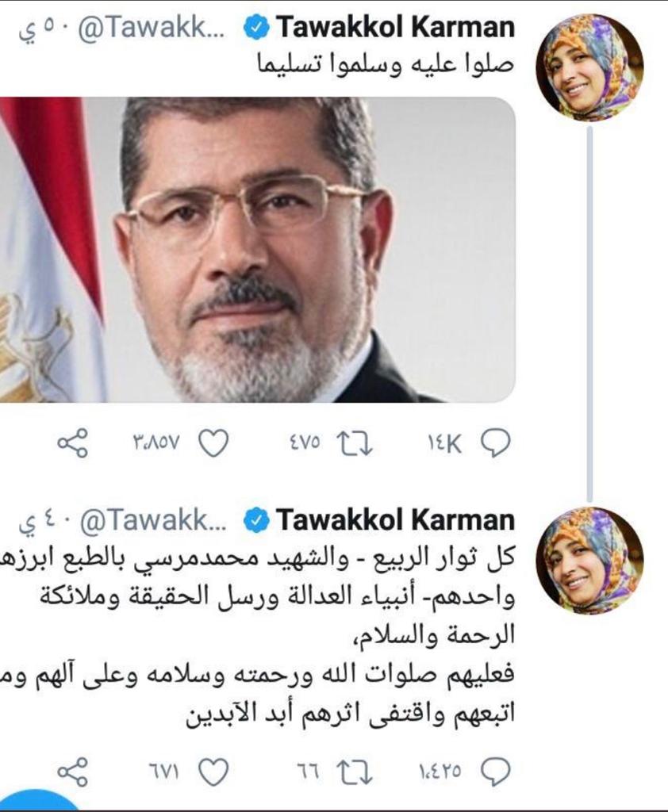Share the second tweet via the share icon
The height and width of the screenshot is (812, 668).
click(x=72, y=772)
